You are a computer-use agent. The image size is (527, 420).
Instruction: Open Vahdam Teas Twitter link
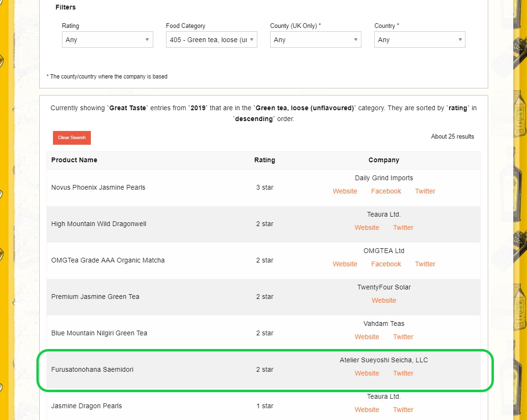(x=404, y=337)
